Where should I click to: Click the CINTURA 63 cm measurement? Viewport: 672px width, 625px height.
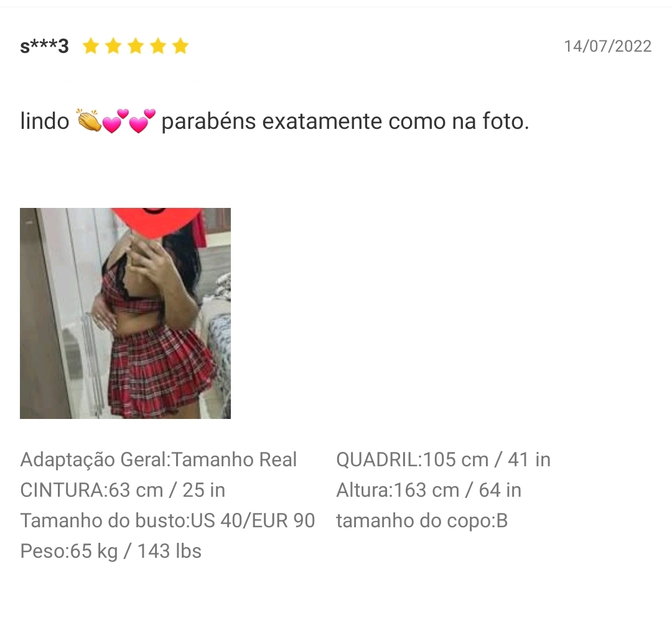(x=123, y=490)
